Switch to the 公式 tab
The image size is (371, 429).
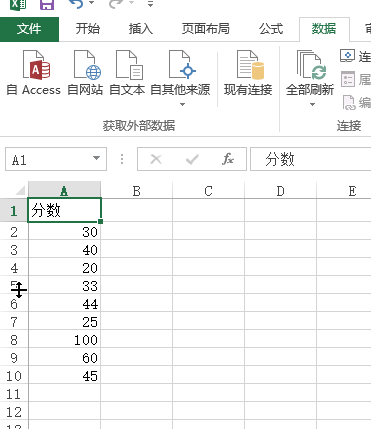tap(271, 29)
